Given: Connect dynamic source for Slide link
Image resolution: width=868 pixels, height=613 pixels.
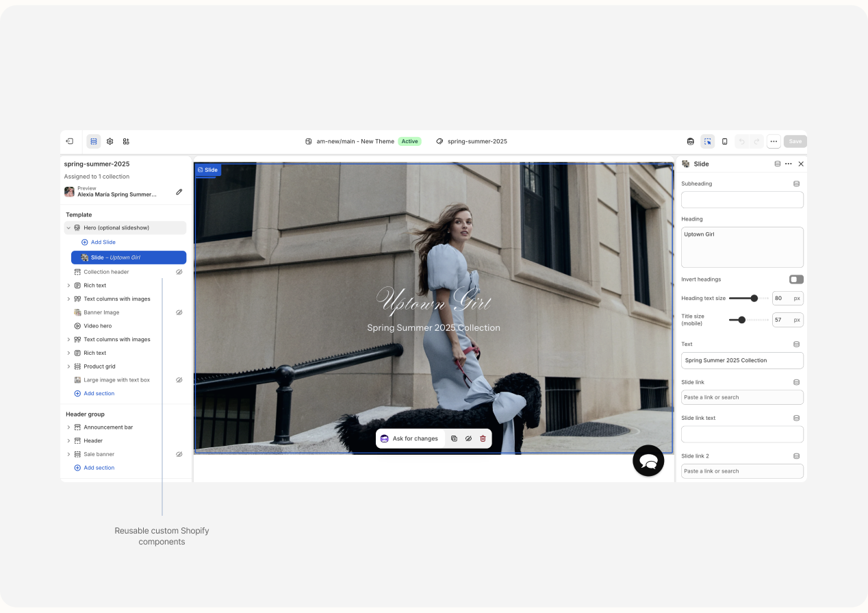Looking at the screenshot, I should pos(796,382).
